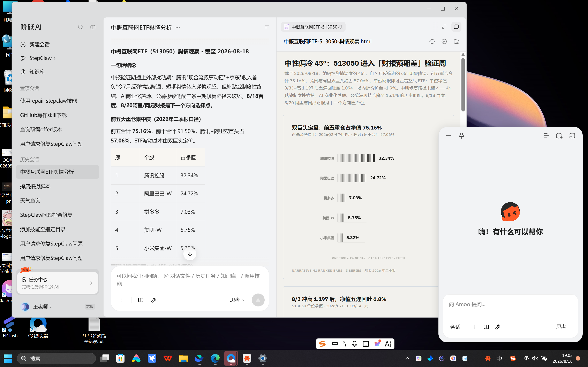
Task: Open Amoo conversation list icon
Action: [546, 136]
